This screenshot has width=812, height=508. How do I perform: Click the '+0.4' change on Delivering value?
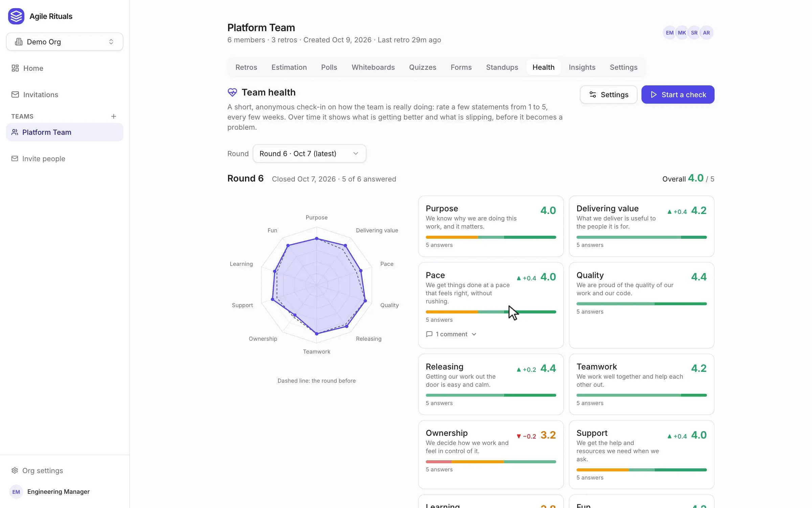(677, 212)
